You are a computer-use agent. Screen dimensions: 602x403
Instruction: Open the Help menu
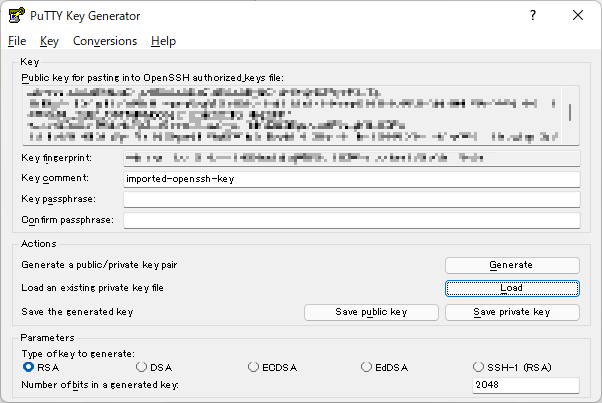coord(163,41)
